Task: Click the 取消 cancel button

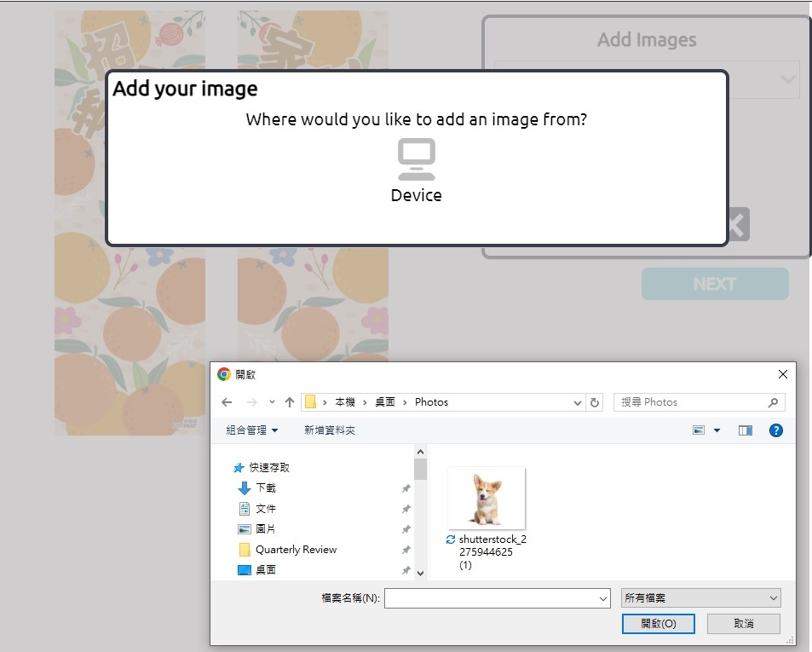Action: [743, 624]
